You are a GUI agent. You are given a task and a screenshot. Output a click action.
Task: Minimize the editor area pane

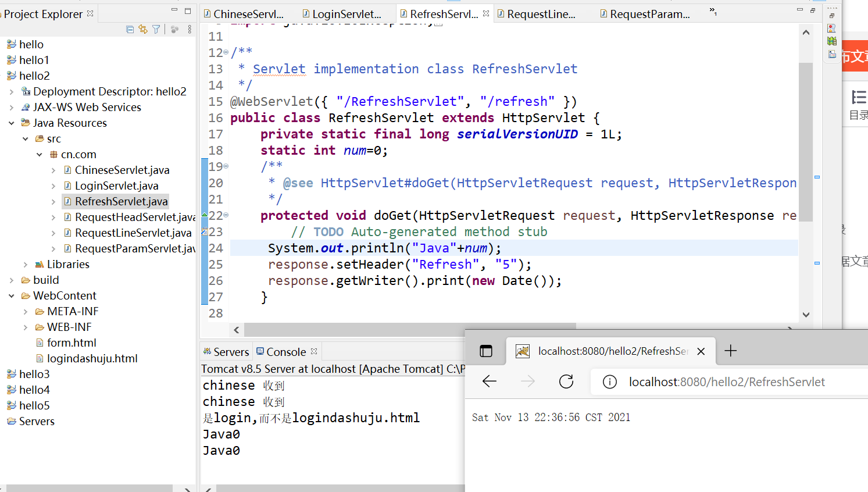pyautogui.click(x=799, y=10)
